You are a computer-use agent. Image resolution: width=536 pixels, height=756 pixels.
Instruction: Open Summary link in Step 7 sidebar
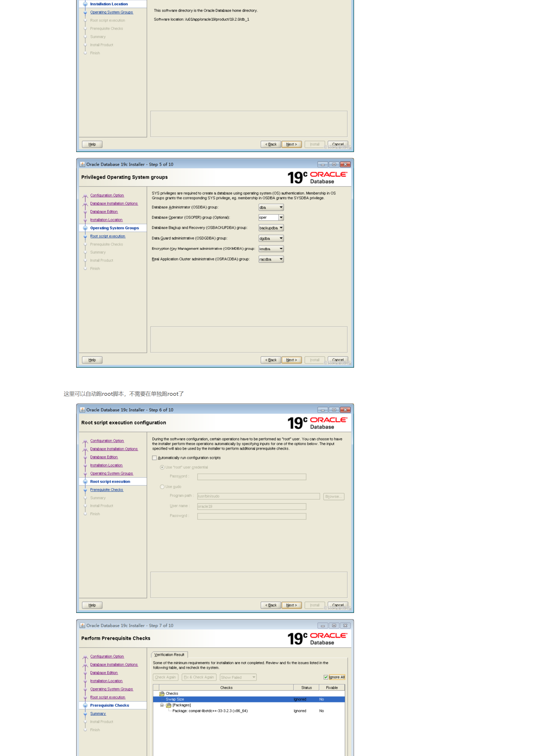pyautogui.click(x=98, y=714)
